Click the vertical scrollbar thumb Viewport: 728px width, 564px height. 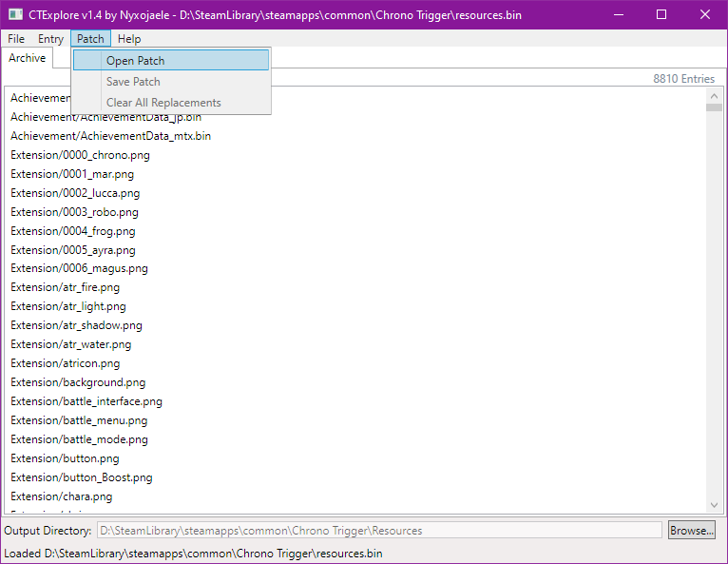coord(714,107)
